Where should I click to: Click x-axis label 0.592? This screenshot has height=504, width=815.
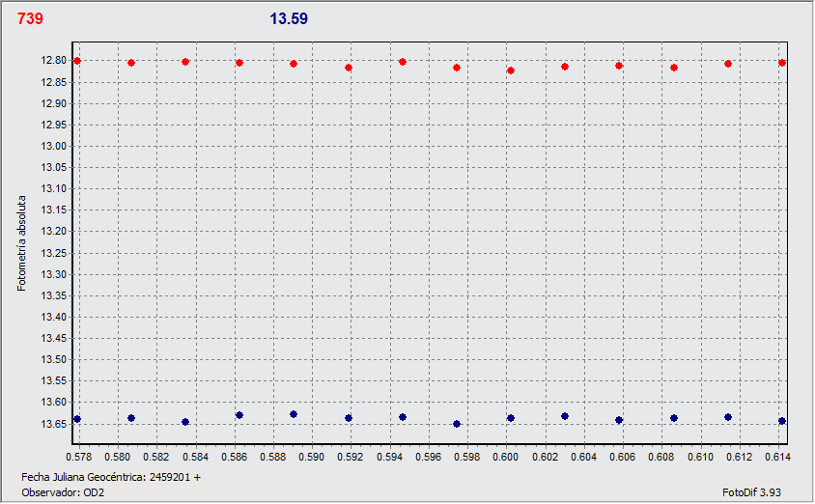coord(351,457)
